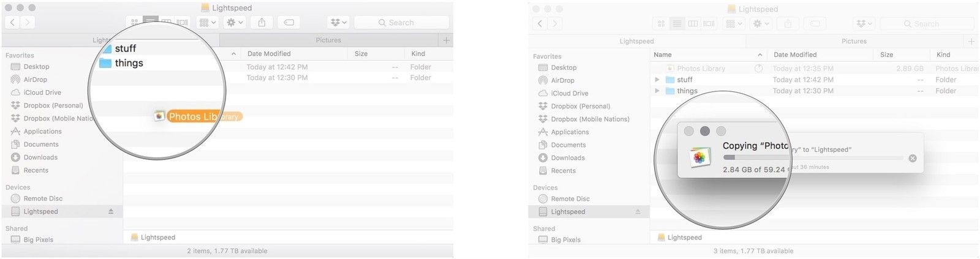Screen dimensions: 980x259
Task: Add a new tab in left Finder window
Action: 446,40
